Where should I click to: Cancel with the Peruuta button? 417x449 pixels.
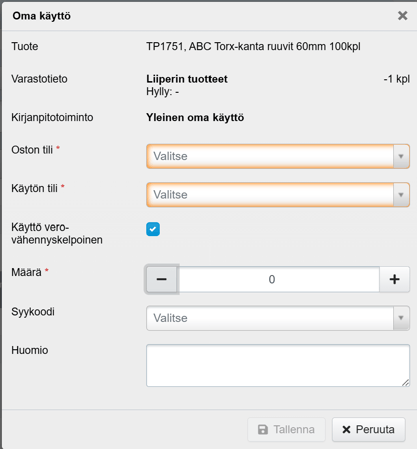369,429
